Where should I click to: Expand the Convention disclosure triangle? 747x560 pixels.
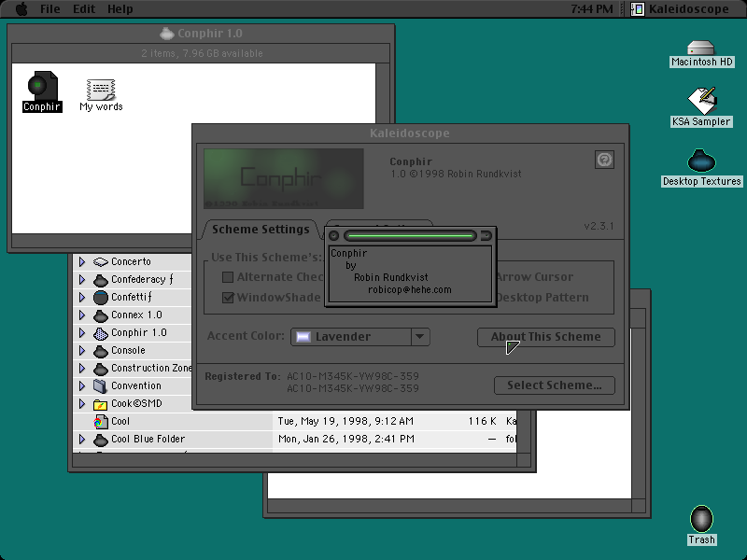[82, 385]
